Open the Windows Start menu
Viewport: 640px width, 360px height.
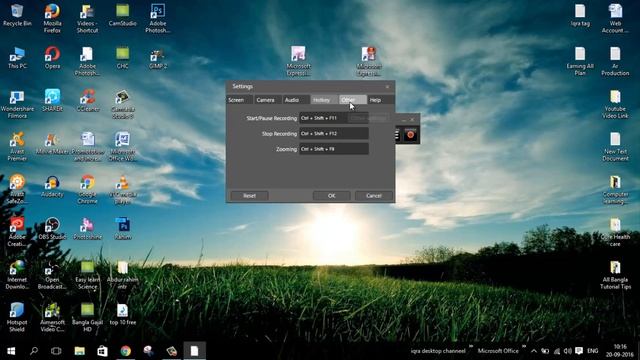pos(11,351)
